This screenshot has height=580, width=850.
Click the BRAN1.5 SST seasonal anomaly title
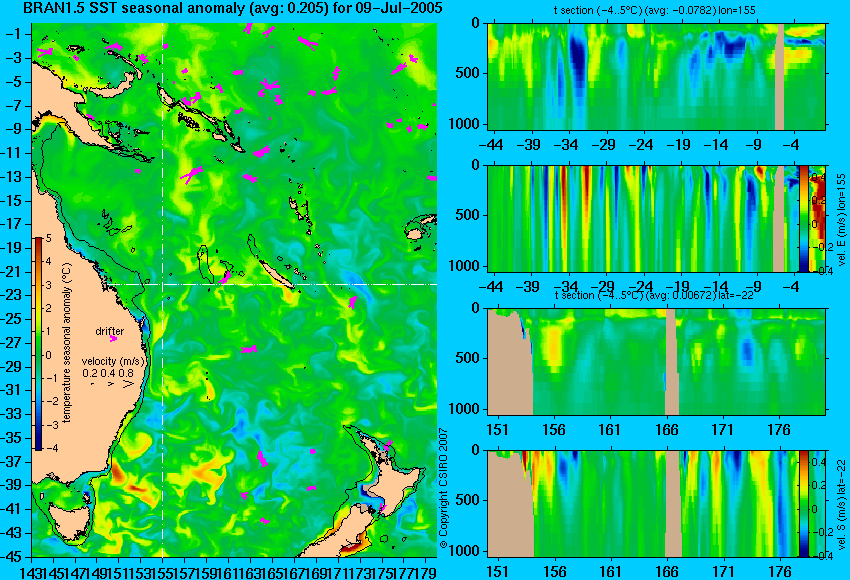(233, 8)
